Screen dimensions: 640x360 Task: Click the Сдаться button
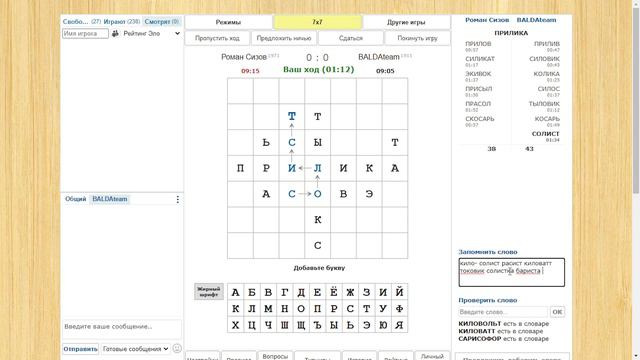click(351, 38)
